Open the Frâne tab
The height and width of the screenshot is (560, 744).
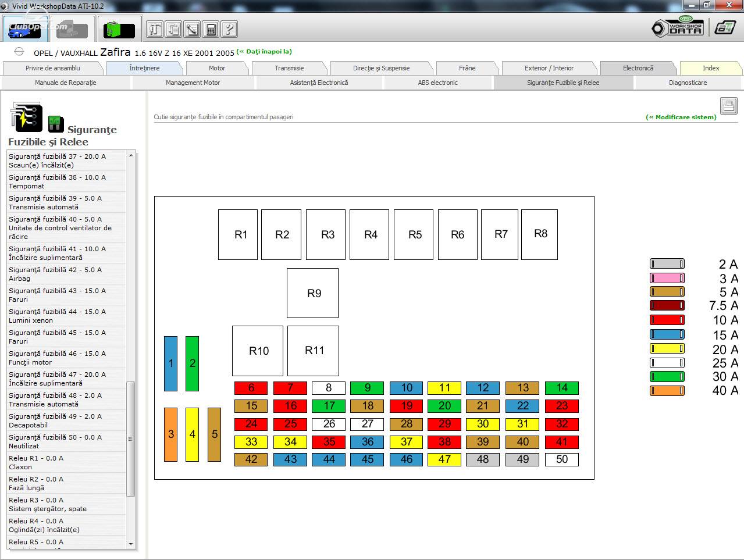coord(467,68)
